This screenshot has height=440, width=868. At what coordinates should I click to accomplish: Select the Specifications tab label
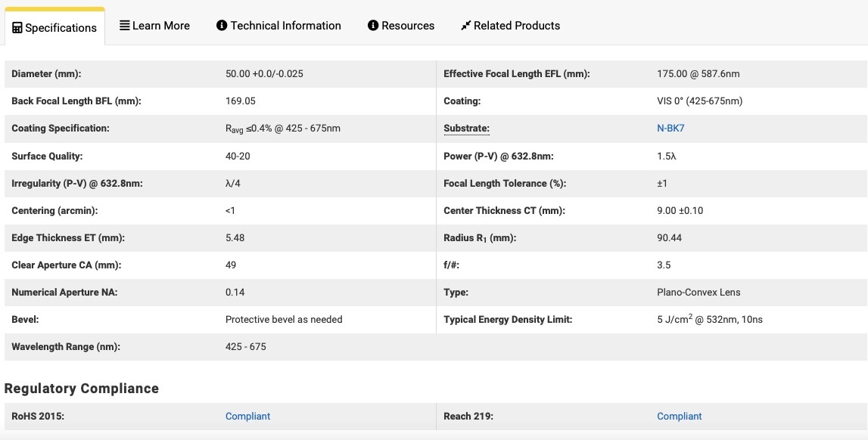61,28
